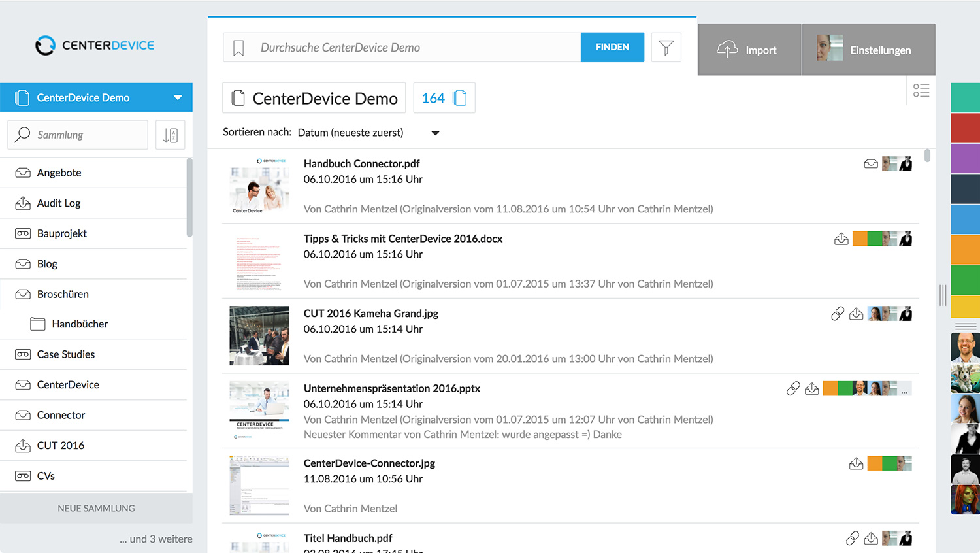The height and width of the screenshot is (553, 980).
Task: Open the Angebote collection
Action: click(x=93, y=173)
